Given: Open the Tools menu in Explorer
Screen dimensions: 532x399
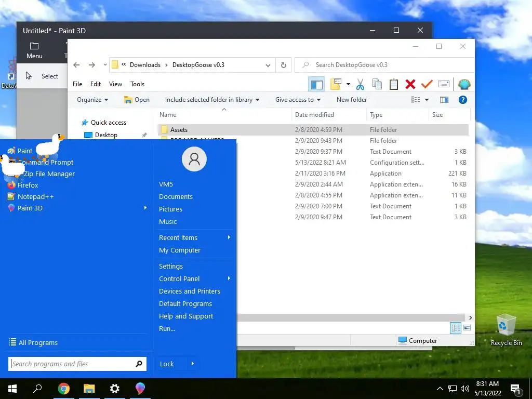Looking at the screenshot, I should [137, 84].
